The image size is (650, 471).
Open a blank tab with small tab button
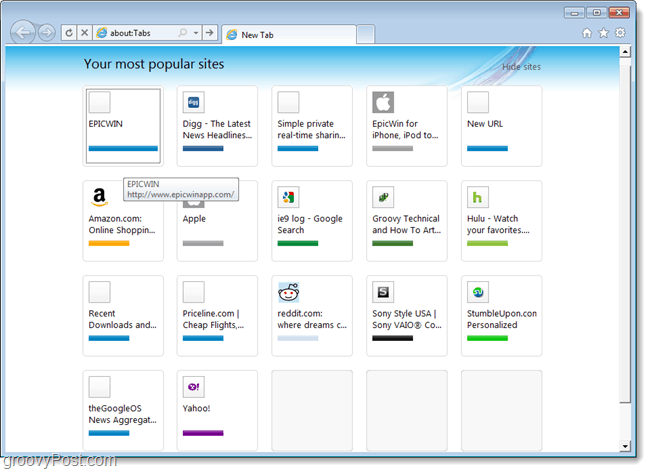click(366, 34)
